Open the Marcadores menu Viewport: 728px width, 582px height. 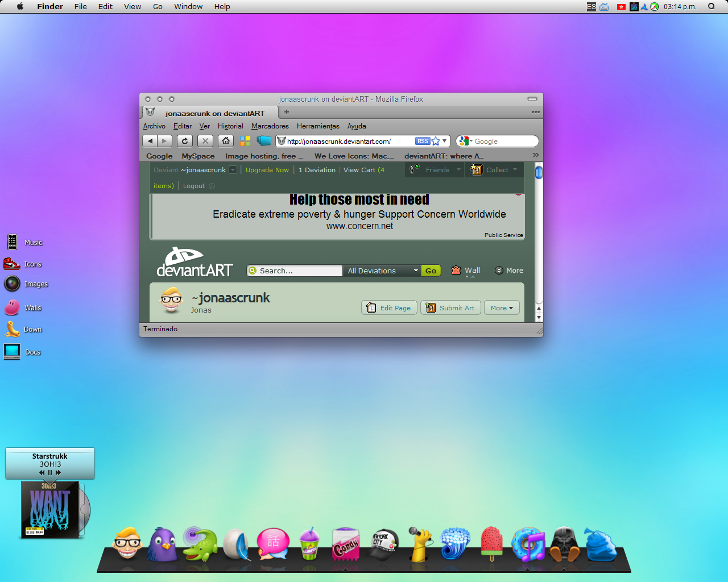pos(270,126)
